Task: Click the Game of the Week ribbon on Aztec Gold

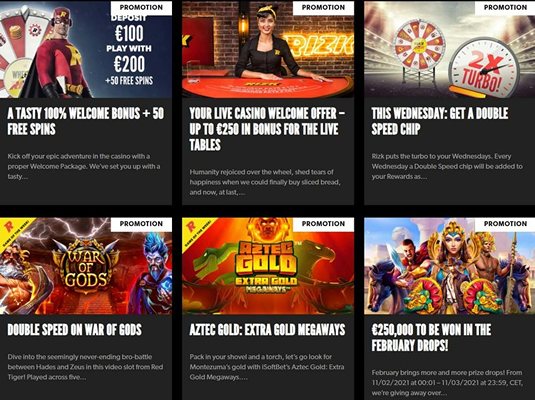Action: pos(197,233)
